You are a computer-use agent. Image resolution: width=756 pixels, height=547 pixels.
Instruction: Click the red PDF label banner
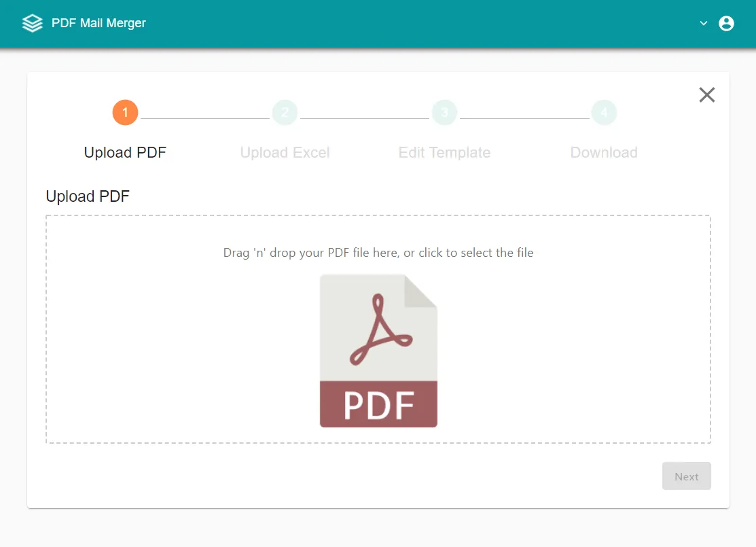(x=378, y=404)
